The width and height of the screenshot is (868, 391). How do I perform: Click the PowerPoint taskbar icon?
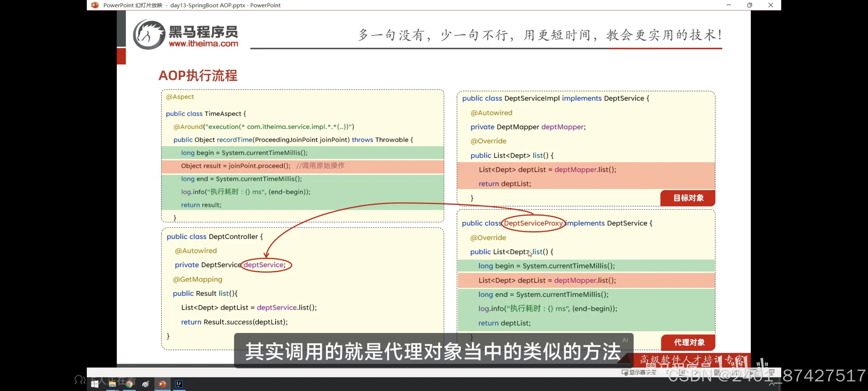[162, 384]
